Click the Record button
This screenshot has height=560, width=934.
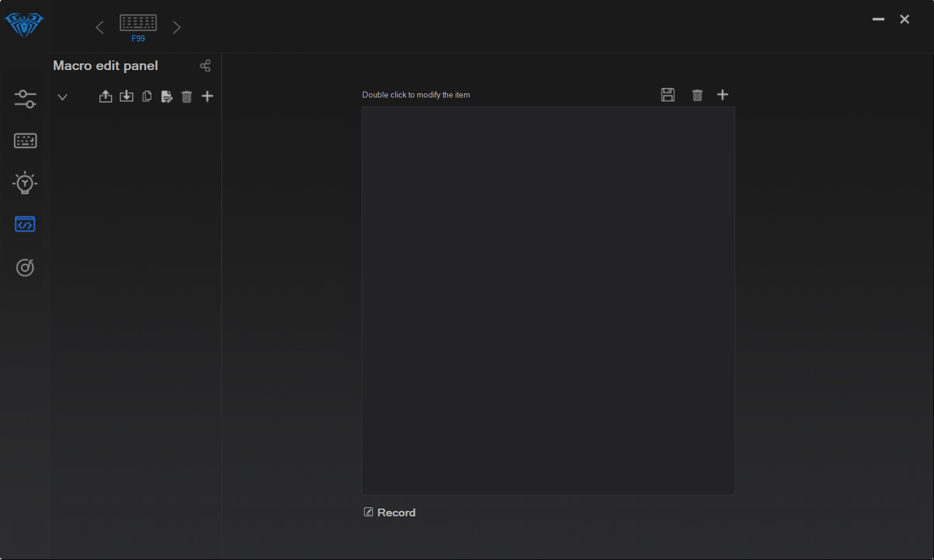click(x=390, y=513)
